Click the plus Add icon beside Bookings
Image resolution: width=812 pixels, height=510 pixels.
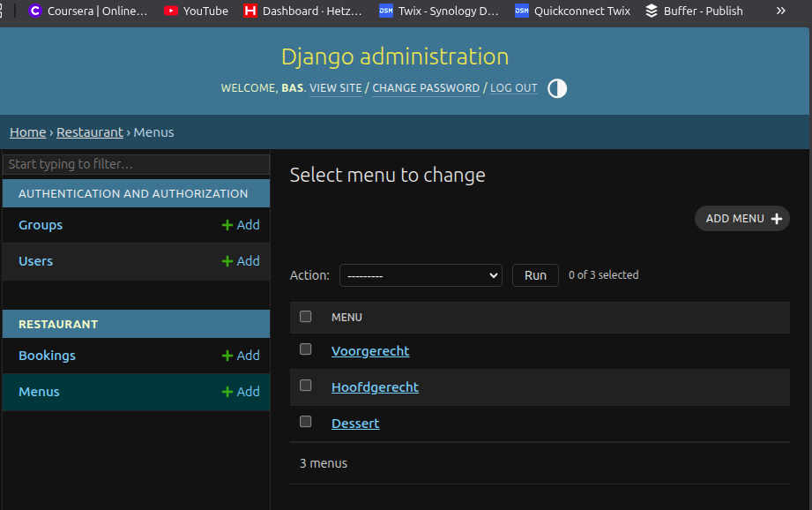(227, 356)
